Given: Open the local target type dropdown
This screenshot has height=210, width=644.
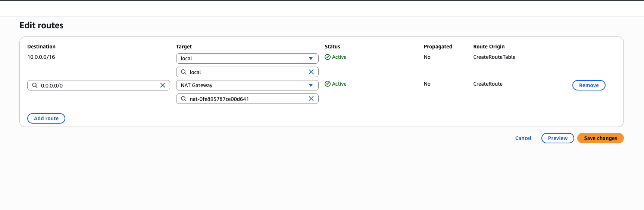Looking at the screenshot, I should coord(247,58).
